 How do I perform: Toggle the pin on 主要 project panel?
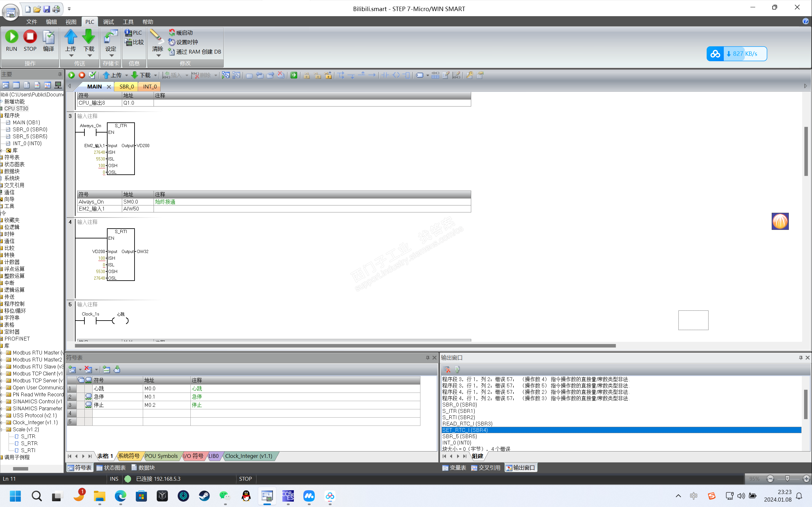pos(60,74)
